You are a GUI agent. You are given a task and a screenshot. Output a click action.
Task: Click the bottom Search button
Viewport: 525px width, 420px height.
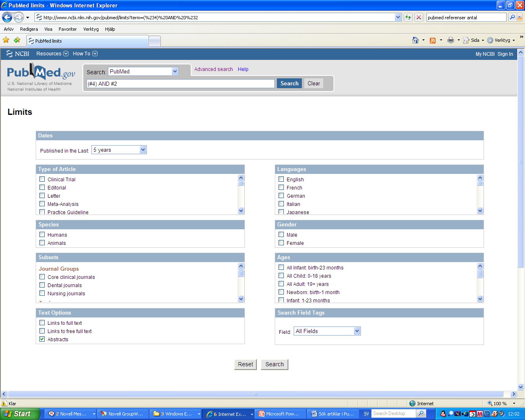pyautogui.click(x=274, y=364)
